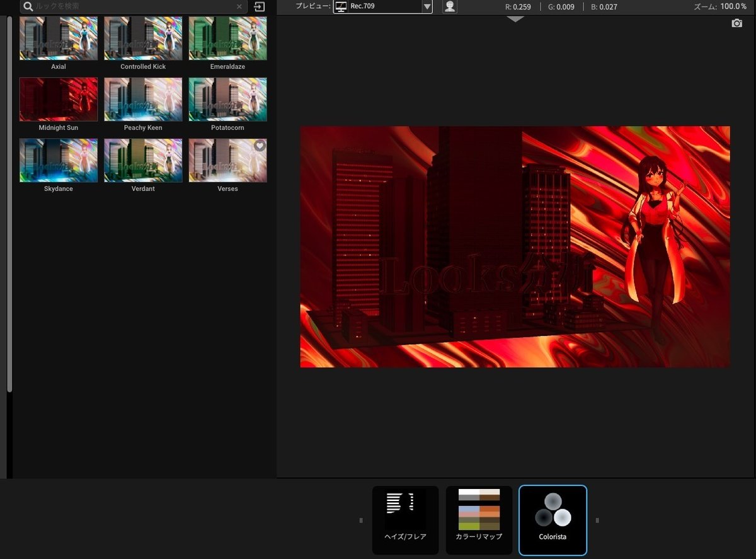Select the カラーリマップ tool
Viewport: 756px width, 559px height.
(x=479, y=521)
